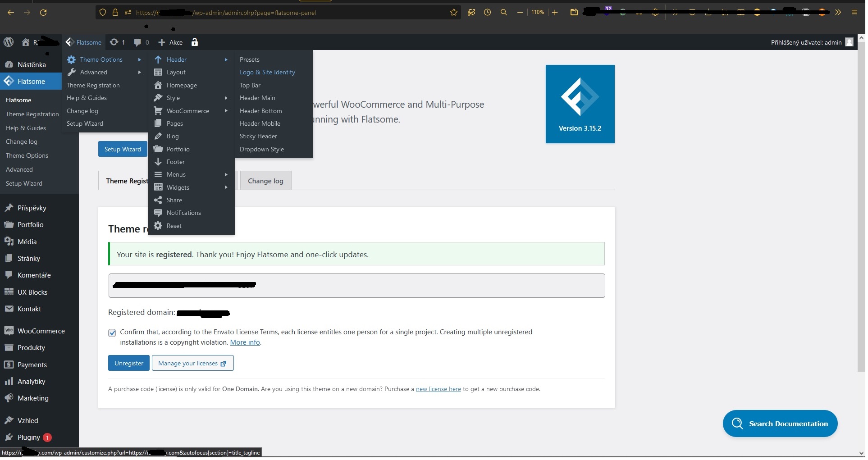Toggle Envato license confirmation checkbox

(x=112, y=333)
